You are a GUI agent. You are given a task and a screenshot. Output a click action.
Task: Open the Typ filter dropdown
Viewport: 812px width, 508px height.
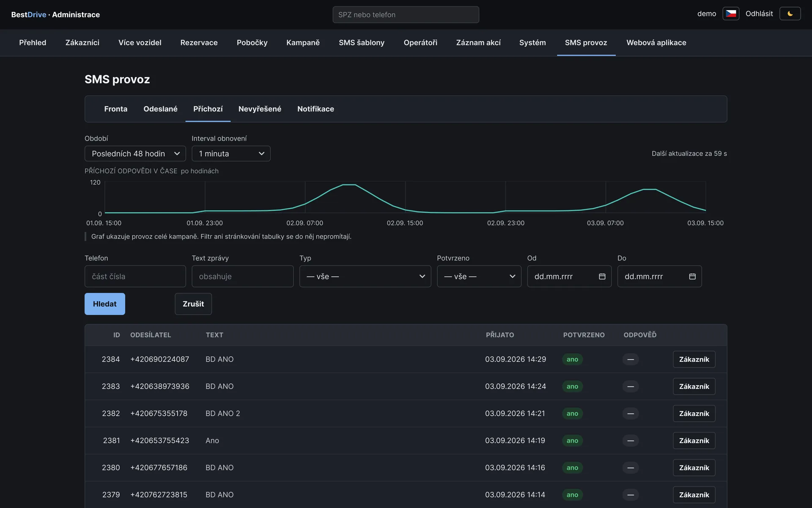(x=365, y=276)
